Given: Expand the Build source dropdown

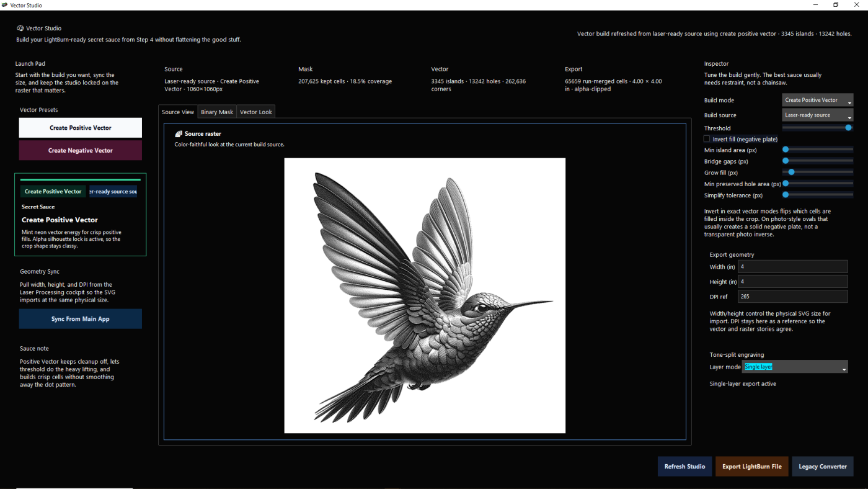Looking at the screenshot, I should (x=817, y=115).
